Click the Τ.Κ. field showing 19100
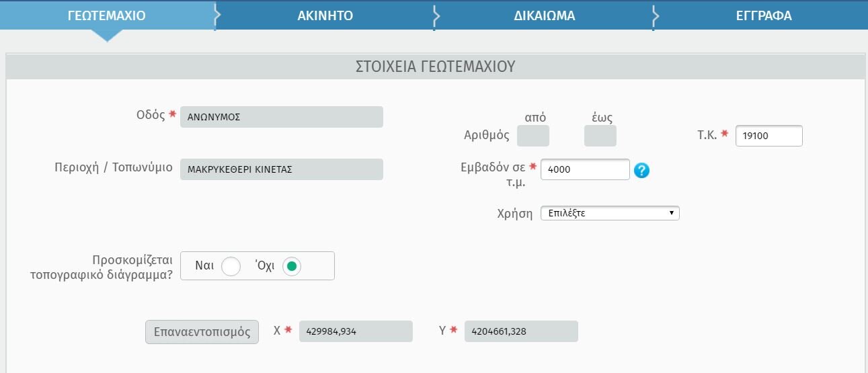Image resolution: width=868 pixels, height=373 pixels. point(769,136)
